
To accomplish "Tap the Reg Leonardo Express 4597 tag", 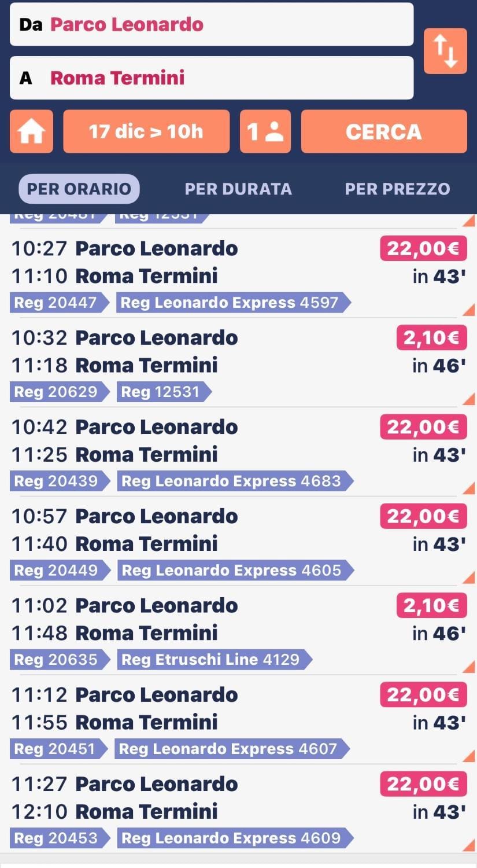I will (232, 303).
